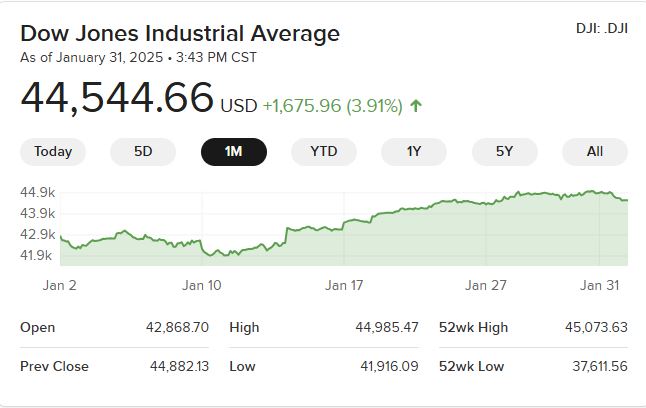The image size is (646, 408).
Task: Click the +1,675.96 (3.91%) change text
Action: tap(333, 106)
